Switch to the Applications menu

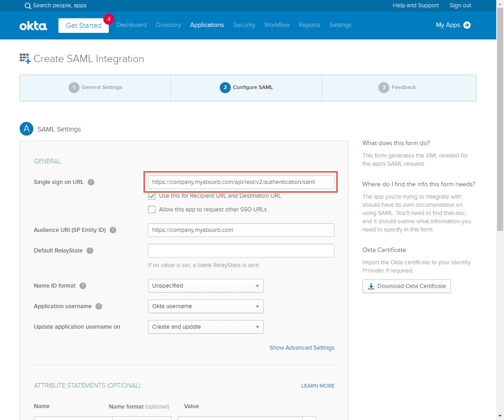207,25
